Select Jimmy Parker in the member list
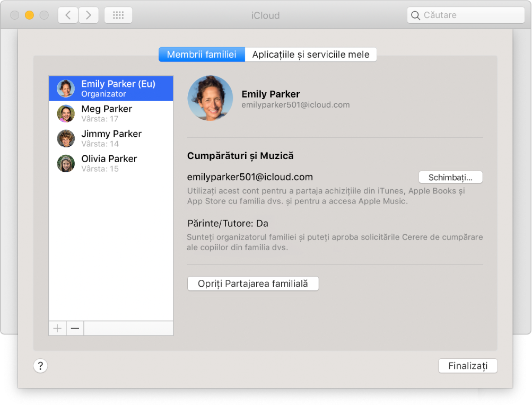 click(x=111, y=138)
